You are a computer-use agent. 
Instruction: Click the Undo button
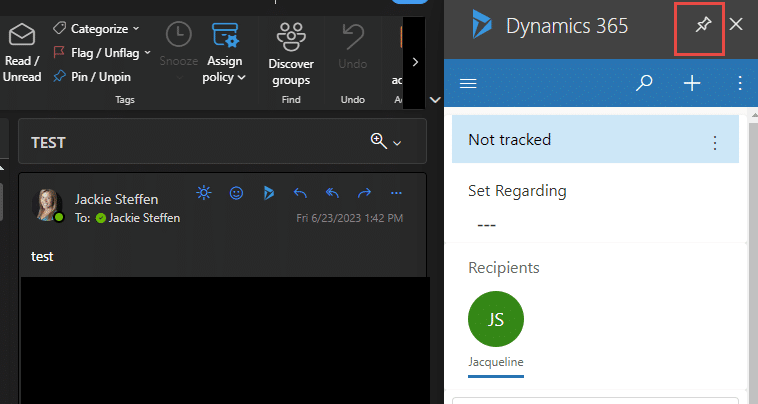click(x=353, y=47)
